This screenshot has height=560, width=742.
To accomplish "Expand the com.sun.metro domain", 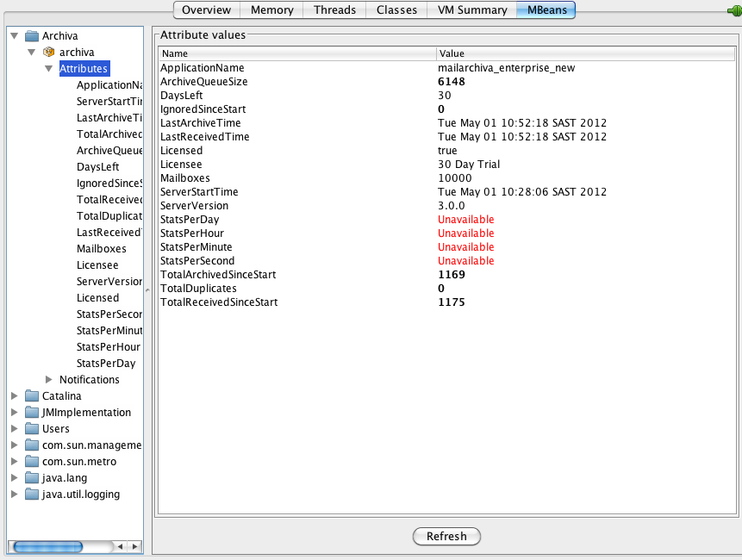I will point(14,462).
